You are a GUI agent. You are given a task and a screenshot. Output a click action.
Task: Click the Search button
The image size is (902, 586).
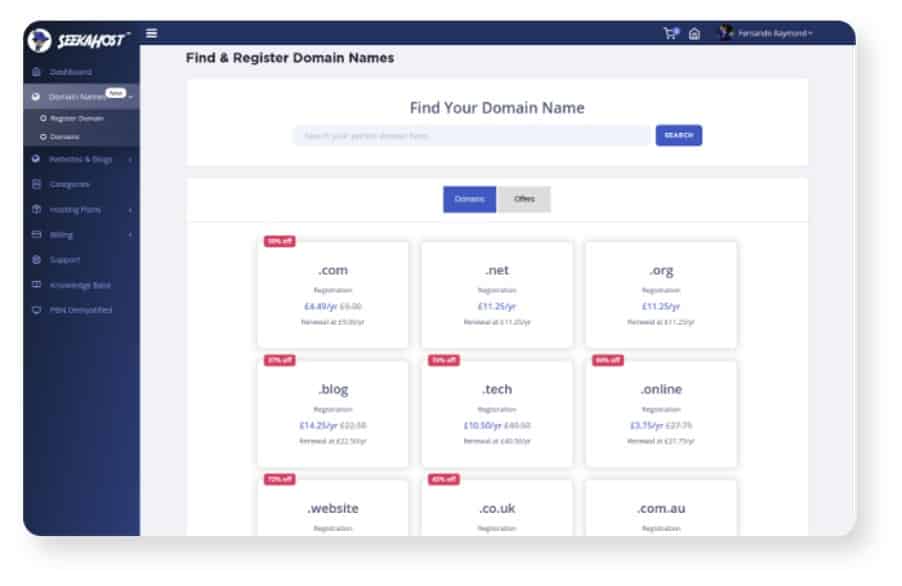[679, 135]
